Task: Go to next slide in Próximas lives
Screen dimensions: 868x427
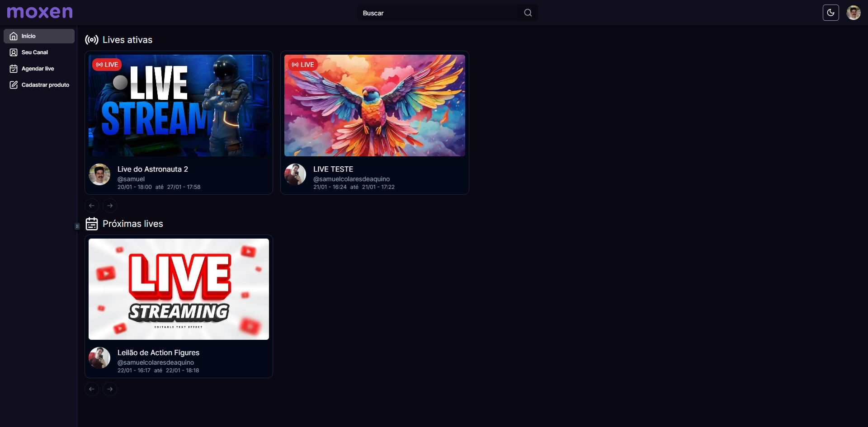Action: point(110,389)
